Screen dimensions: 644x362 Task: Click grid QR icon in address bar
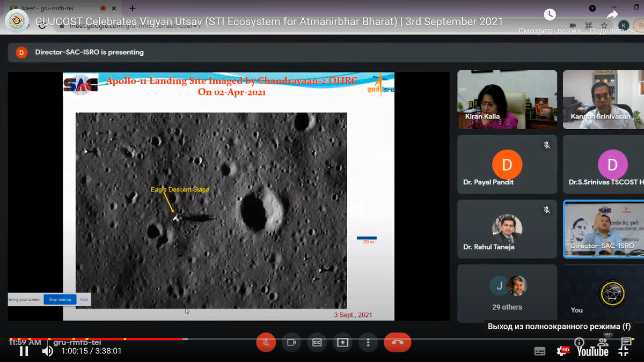pos(588,25)
